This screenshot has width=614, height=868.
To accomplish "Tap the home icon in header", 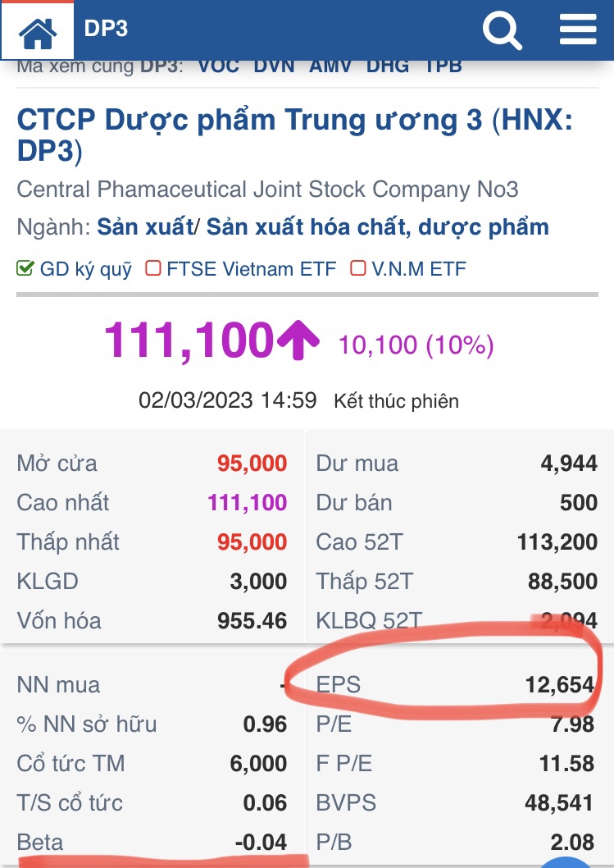I will [38, 31].
